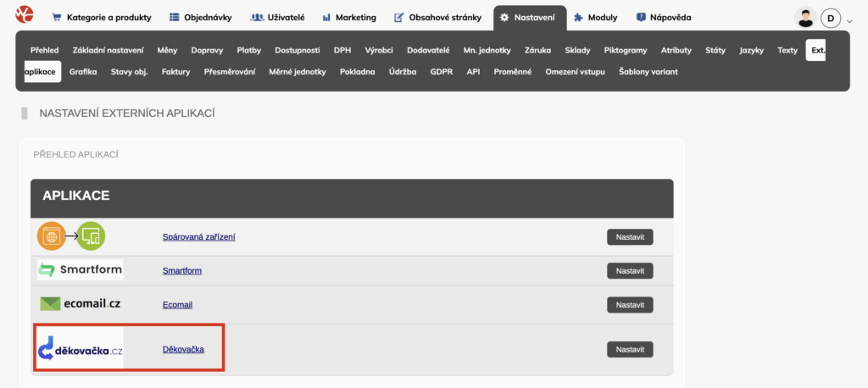Open Objednávky menu
The height and width of the screenshot is (388, 868).
[x=200, y=17]
